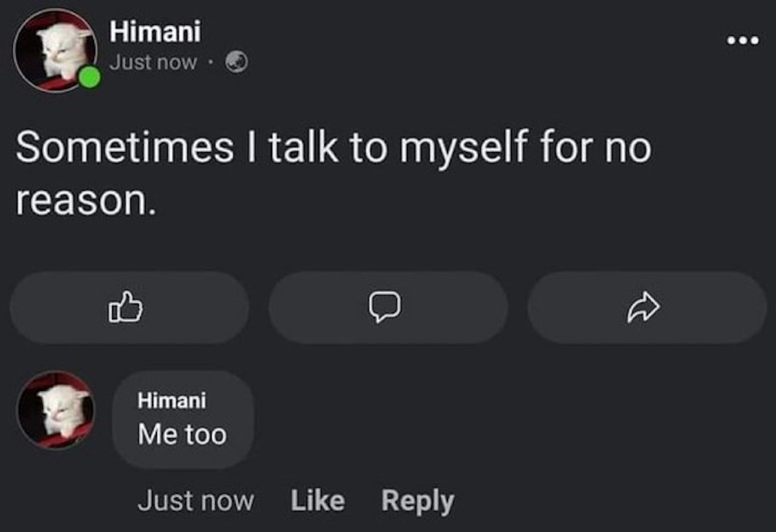Screen dimensions: 776x532
Task: Click the comment's 'Just now' timestamp
Action: (x=196, y=501)
